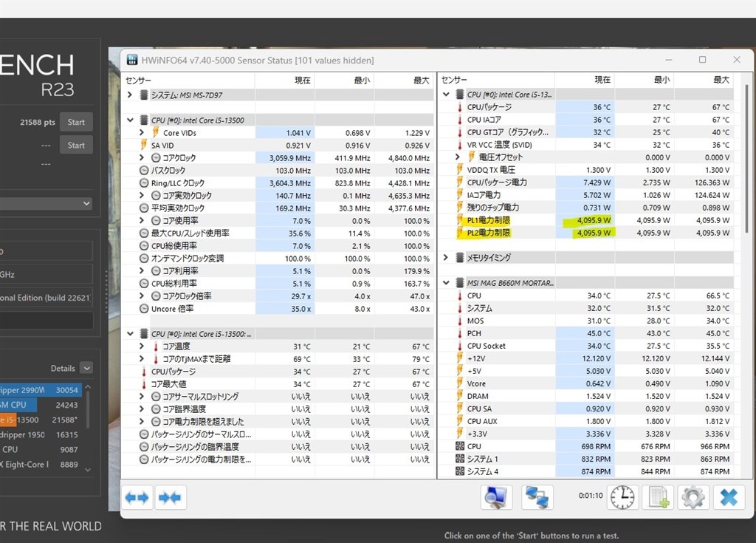Click the CPUパッケージ電力 max 126.363 W value
Viewport: 756px width, 543px height.
tap(712, 182)
